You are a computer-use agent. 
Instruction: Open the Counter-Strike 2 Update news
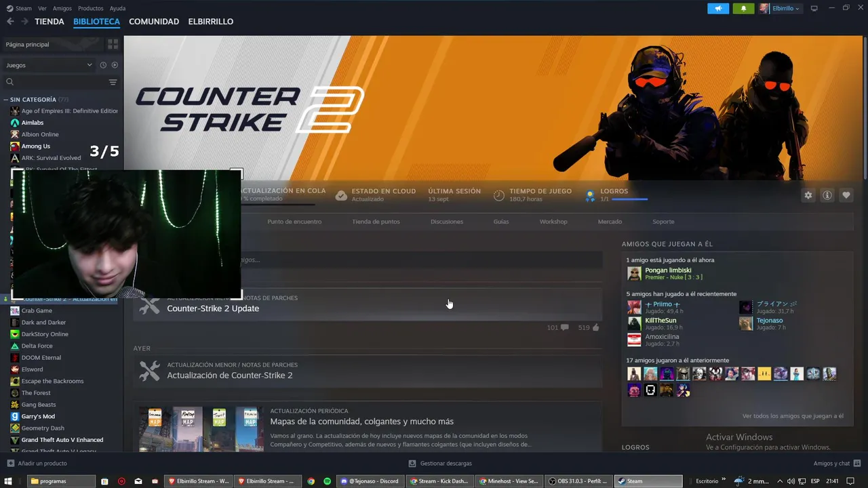(368, 304)
